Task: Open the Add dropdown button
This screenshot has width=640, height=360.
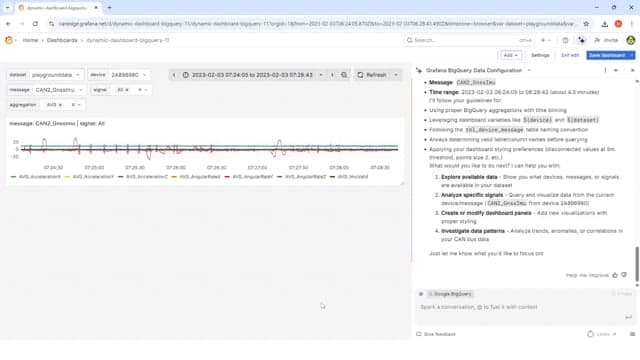Action: (510, 55)
